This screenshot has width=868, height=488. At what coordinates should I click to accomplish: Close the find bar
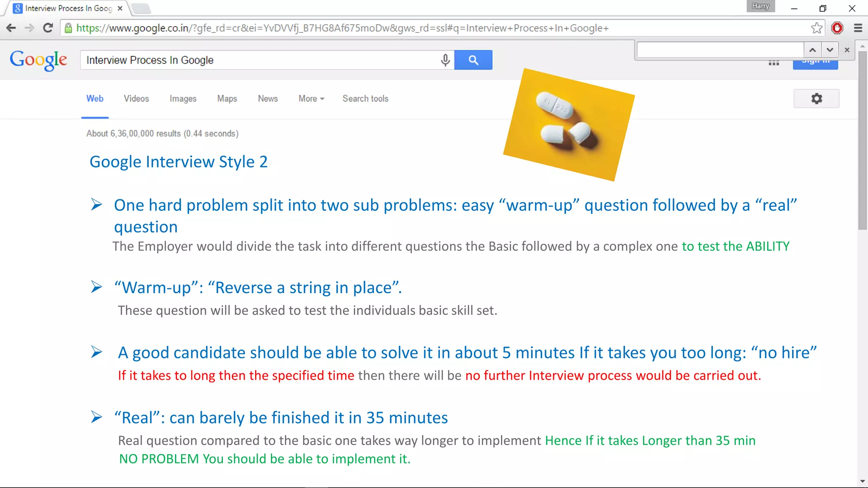point(847,50)
